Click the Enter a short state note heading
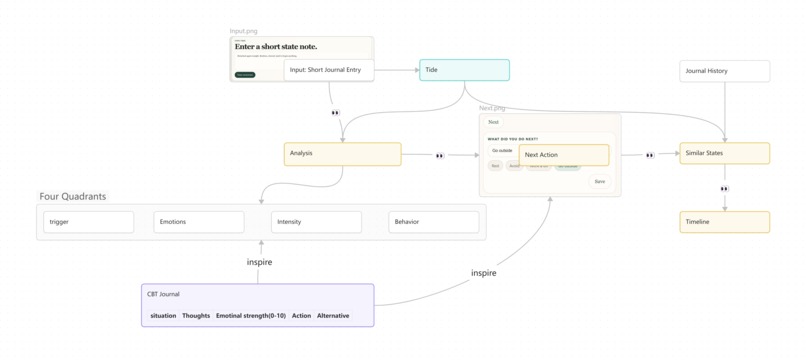 [x=276, y=47]
